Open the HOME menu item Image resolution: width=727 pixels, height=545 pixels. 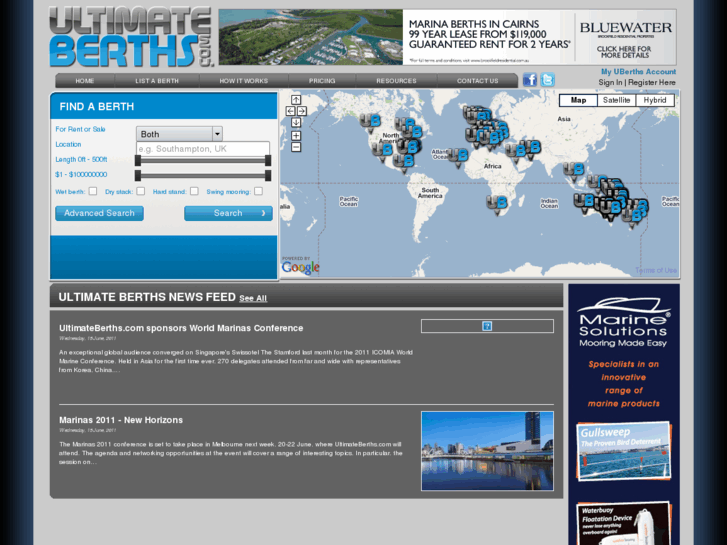[x=85, y=81]
